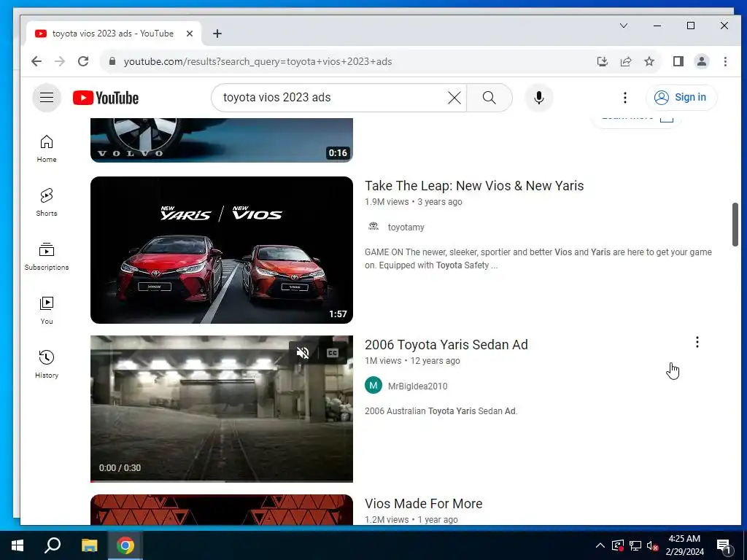Click GAME ON video description text
The image size is (747, 560).
(x=538, y=259)
